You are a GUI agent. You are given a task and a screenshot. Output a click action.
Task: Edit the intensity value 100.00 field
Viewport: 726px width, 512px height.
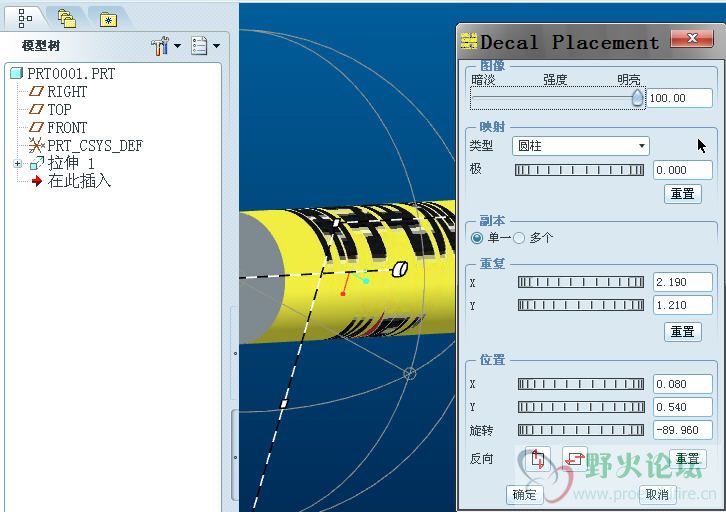click(679, 98)
